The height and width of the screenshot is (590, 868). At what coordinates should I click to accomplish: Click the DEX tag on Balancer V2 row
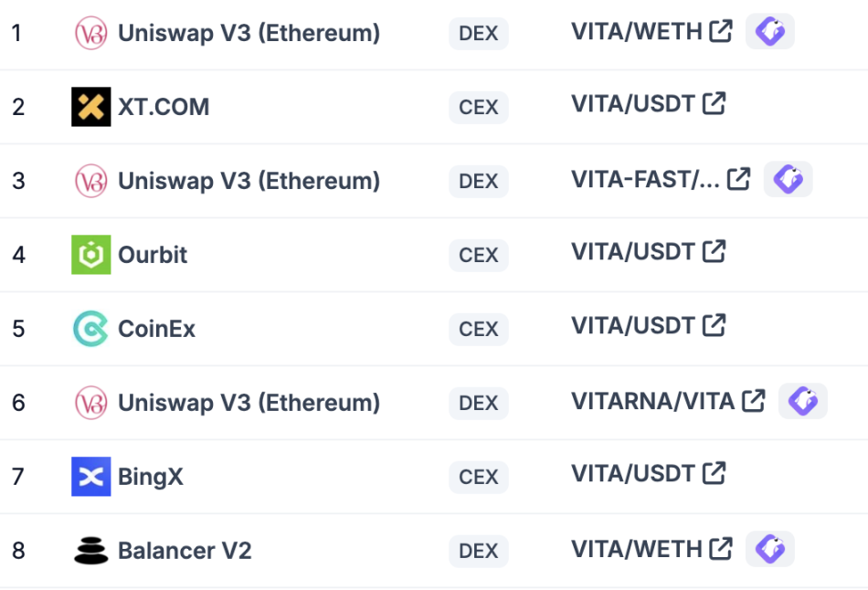(478, 551)
